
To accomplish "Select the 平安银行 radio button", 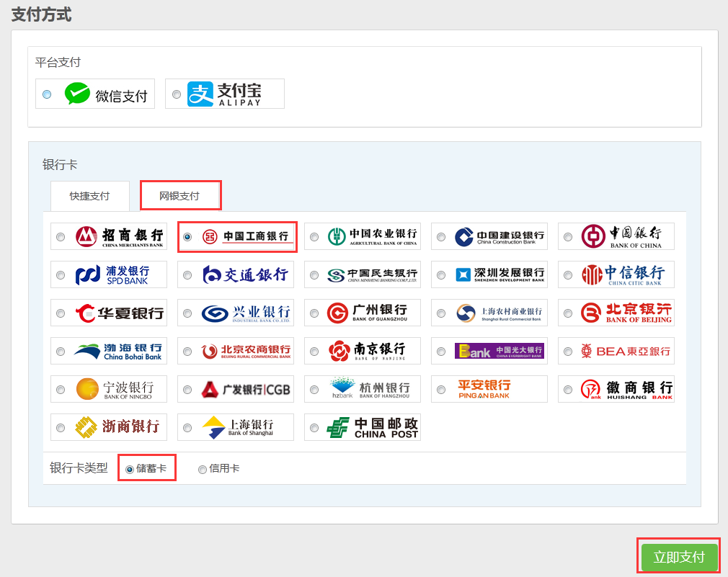I will point(441,390).
